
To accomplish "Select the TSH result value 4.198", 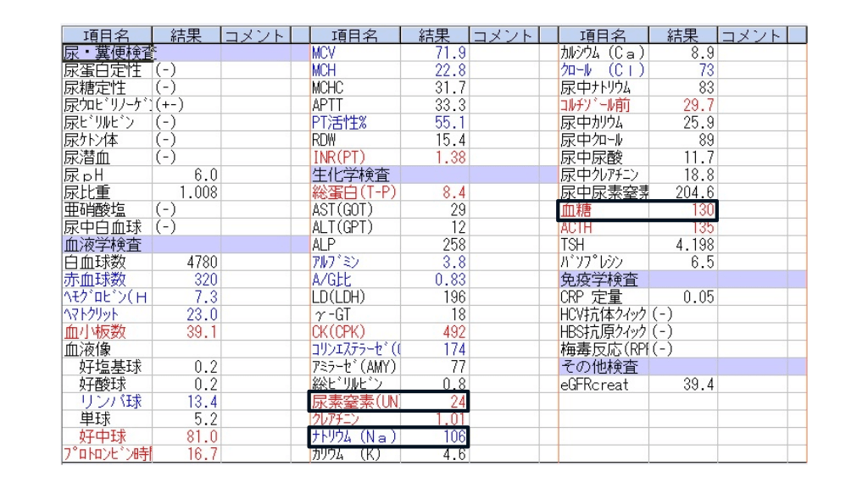I will tap(690, 245).
